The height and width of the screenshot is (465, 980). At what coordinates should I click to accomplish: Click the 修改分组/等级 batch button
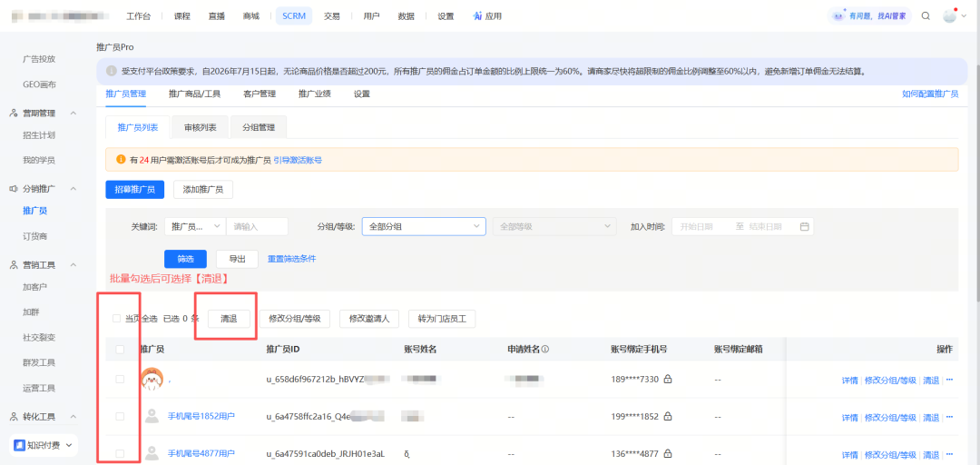(294, 319)
